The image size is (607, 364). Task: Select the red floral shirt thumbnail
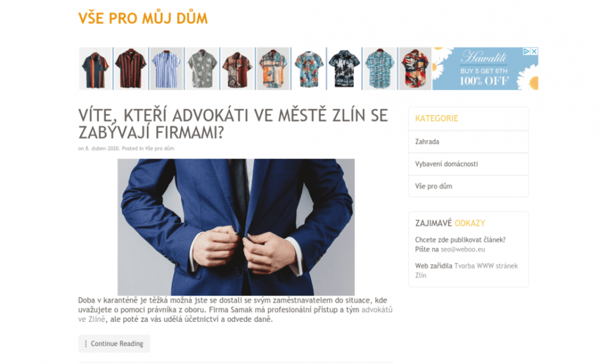415,69
